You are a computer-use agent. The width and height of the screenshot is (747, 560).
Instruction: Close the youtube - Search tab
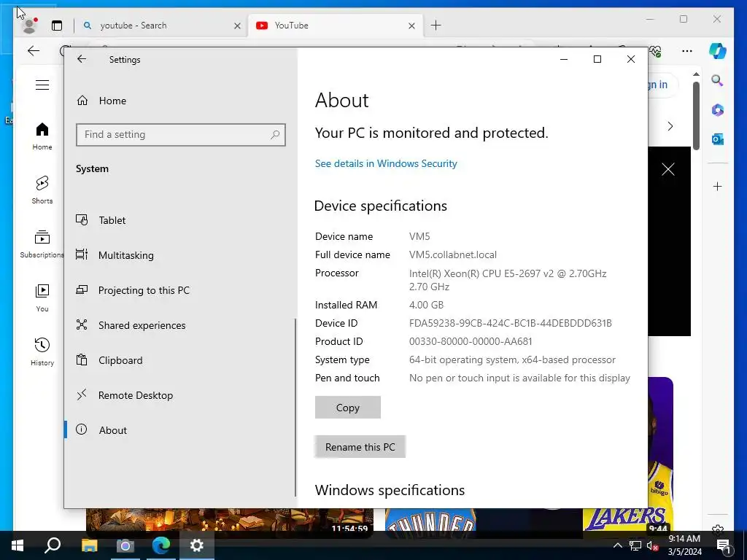coord(237,26)
